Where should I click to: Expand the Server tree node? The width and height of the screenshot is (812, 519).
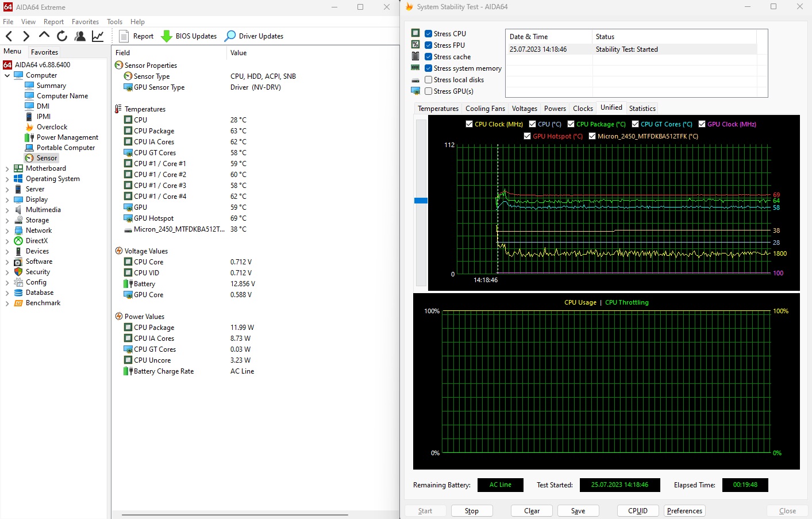[7, 189]
